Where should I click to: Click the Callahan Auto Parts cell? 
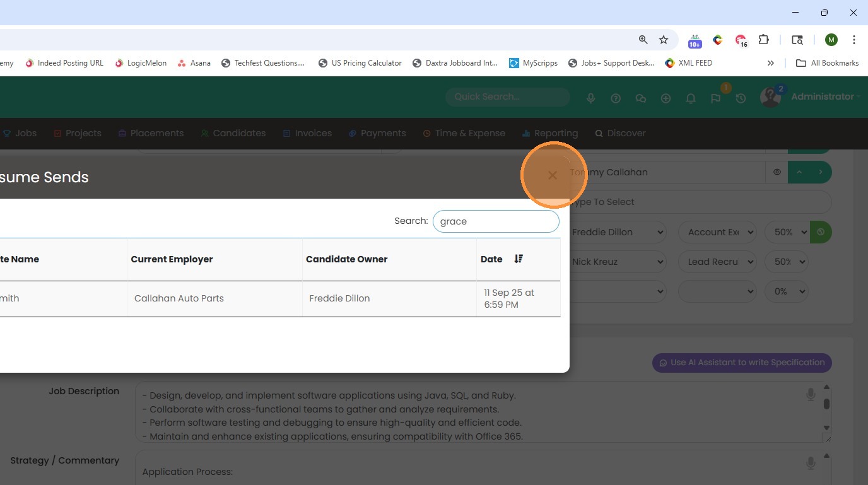click(214, 298)
